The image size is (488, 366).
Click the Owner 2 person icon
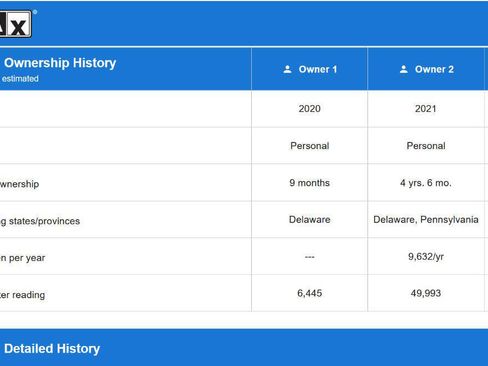[404, 69]
